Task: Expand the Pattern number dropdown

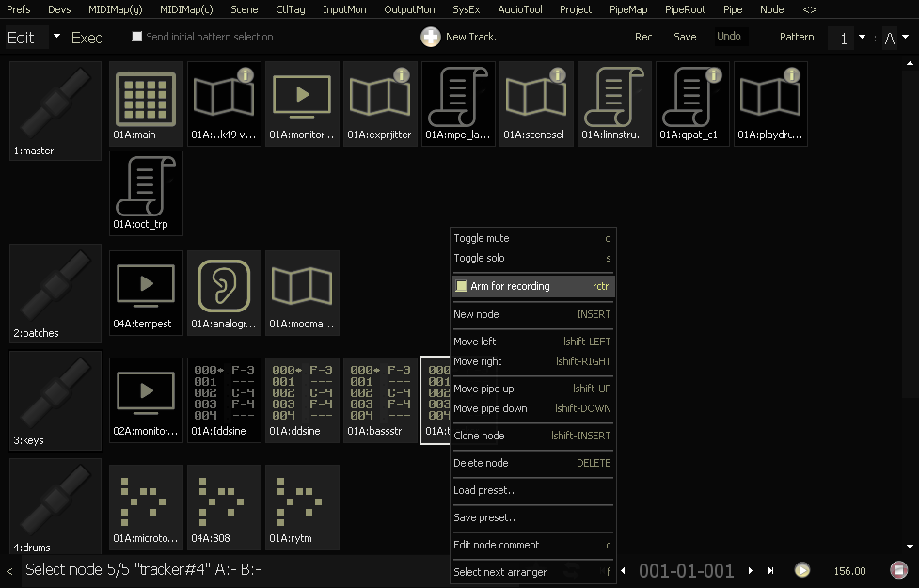Action: [x=862, y=38]
